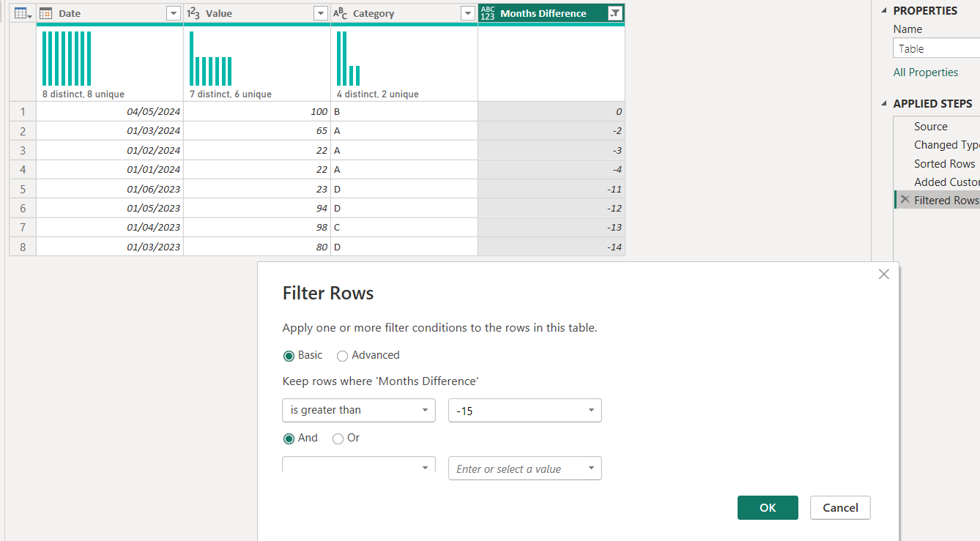Click the Date column distribution chart
This screenshot has width=980, height=541.
[67, 59]
